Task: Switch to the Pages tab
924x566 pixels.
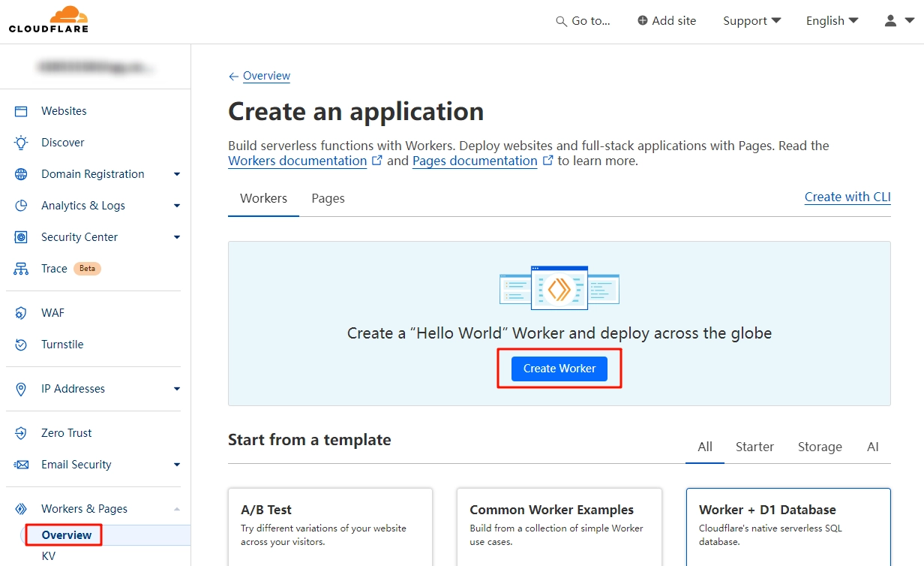Action: 328,198
